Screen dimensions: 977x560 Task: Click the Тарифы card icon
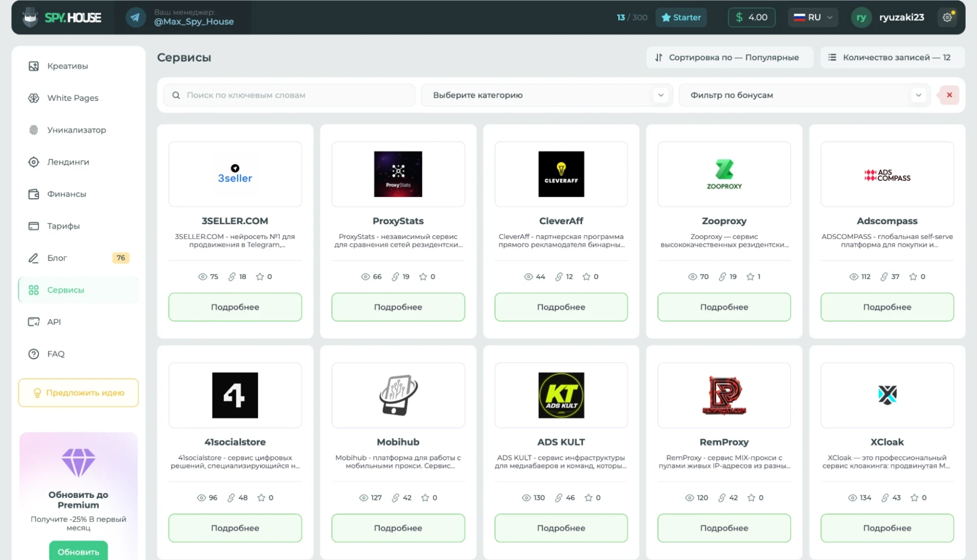point(34,226)
